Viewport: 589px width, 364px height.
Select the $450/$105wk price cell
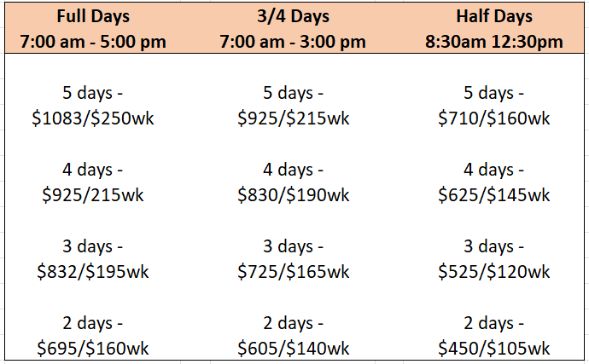(494, 348)
